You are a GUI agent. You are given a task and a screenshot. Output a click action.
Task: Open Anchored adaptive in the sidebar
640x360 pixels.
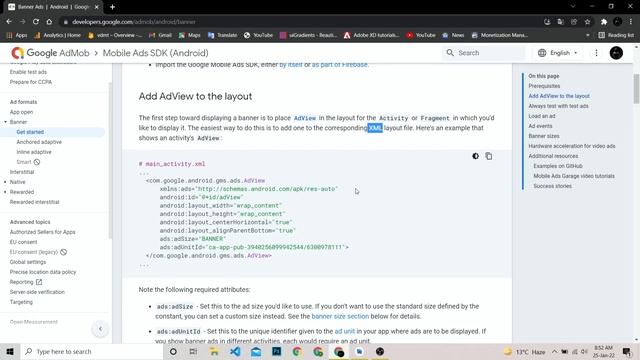[39, 142]
